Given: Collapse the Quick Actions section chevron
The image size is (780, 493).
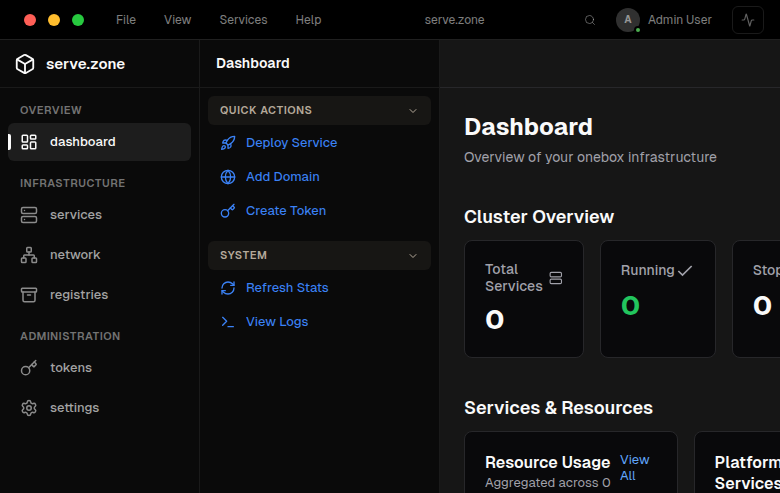Looking at the screenshot, I should point(413,111).
